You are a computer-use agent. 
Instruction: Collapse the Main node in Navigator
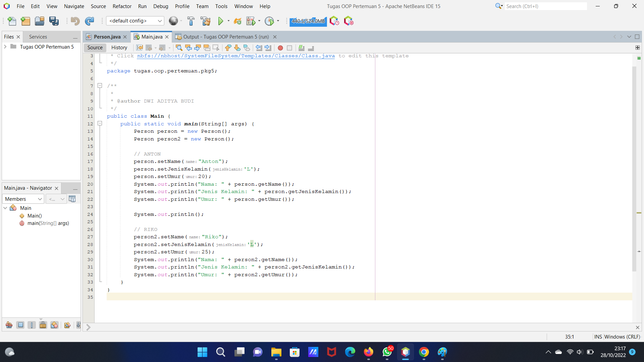click(5, 208)
